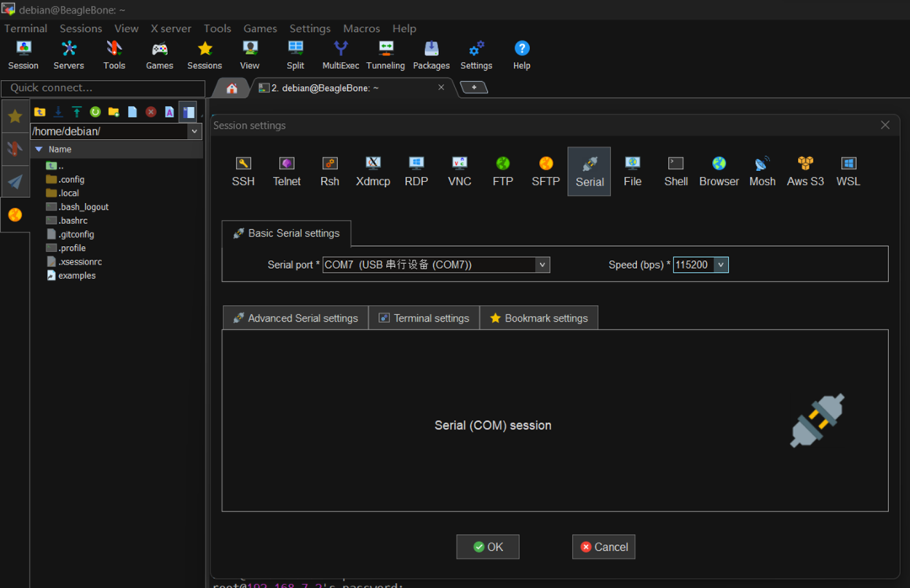Click the View toolbar icon
910x588 pixels.
click(249, 56)
